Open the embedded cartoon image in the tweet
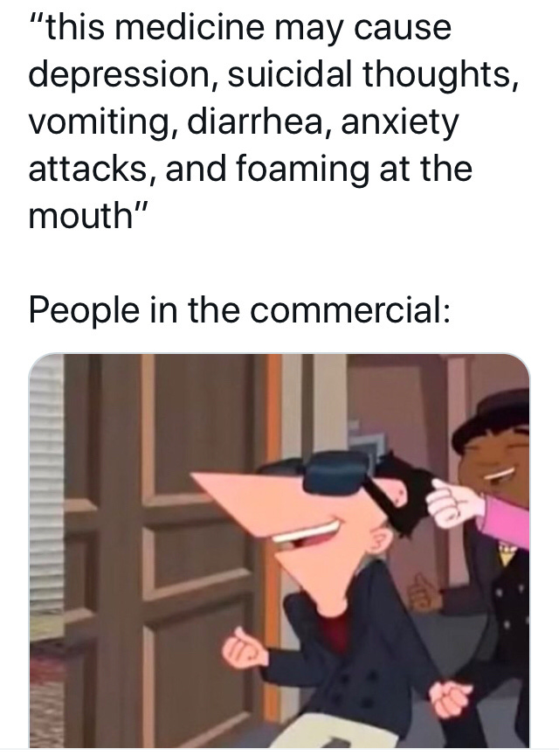 pyautogui.click(x=279, y=550)
